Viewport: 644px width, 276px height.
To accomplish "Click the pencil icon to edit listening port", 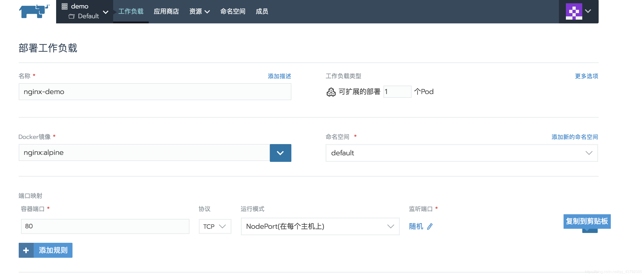I will click(430, 226).
